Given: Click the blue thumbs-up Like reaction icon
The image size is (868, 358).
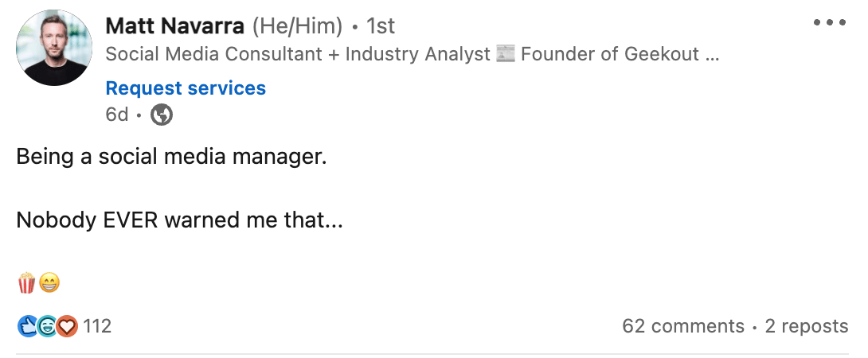Looking at the screenshot, I should 27,326.
